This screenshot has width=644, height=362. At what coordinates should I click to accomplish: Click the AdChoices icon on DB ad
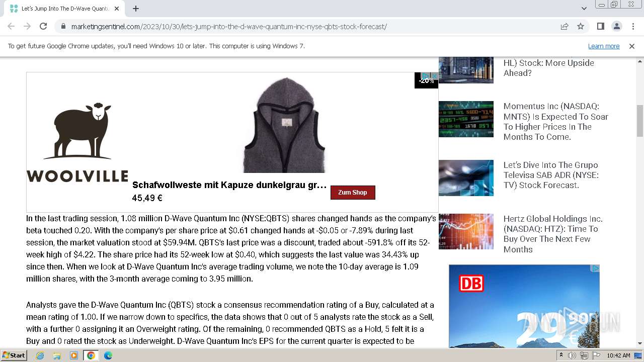[595, 268]
